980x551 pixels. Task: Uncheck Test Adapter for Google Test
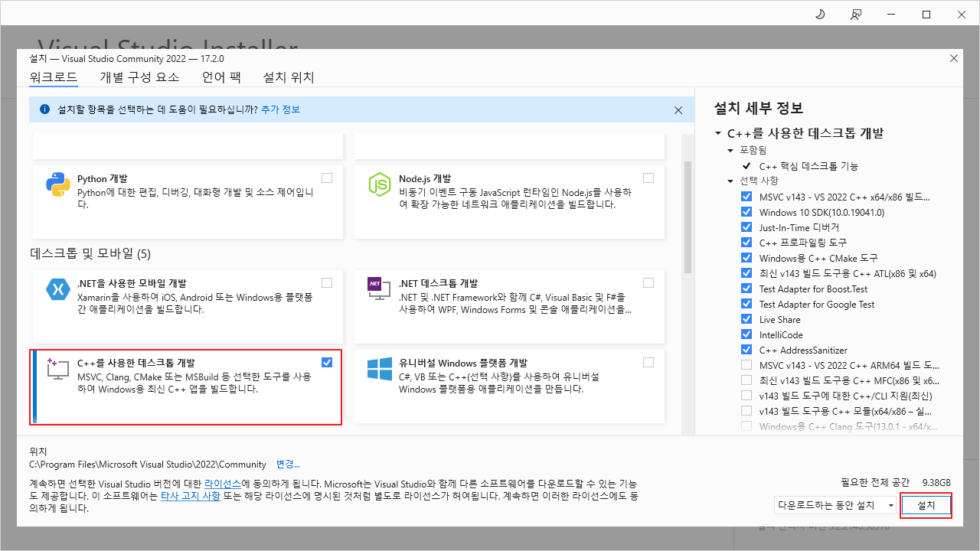click(x=746, y=304)
